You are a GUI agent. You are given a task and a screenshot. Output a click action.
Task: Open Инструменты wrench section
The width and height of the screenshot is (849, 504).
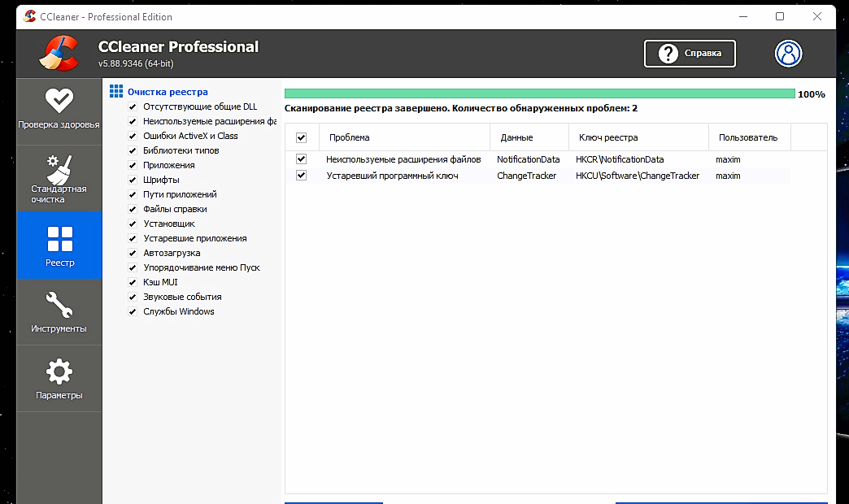tap(59, 312)
